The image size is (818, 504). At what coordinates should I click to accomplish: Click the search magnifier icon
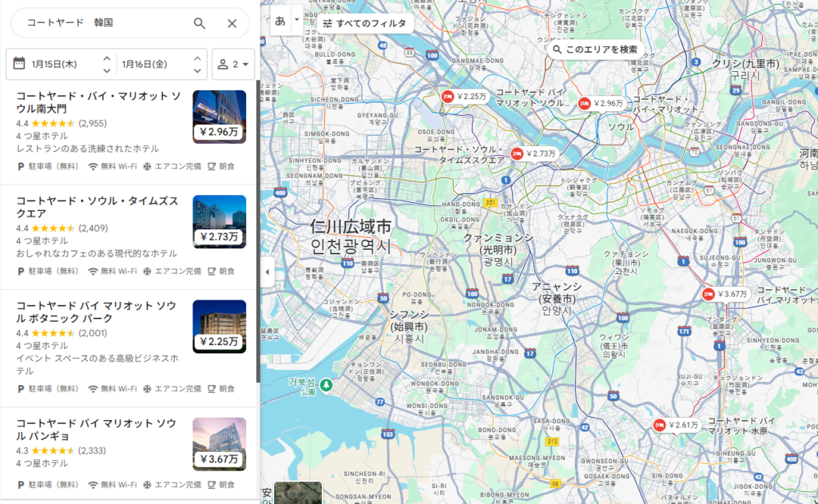coord(200,23)
